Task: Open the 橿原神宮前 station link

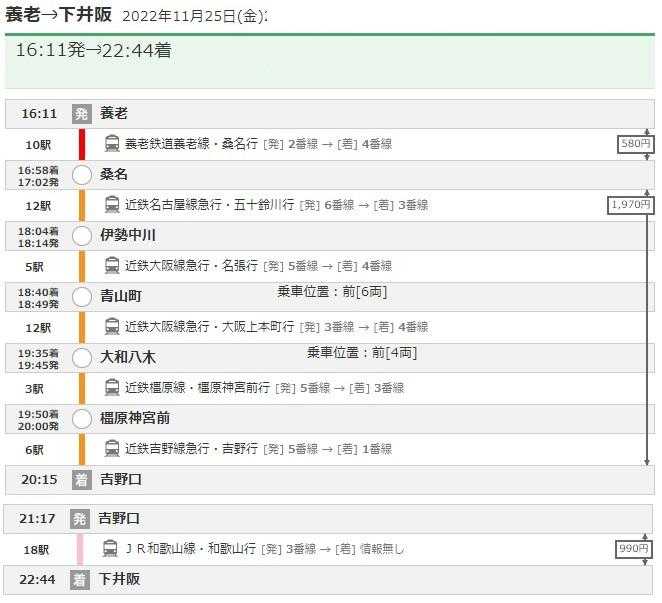Action: click(135, 419)
